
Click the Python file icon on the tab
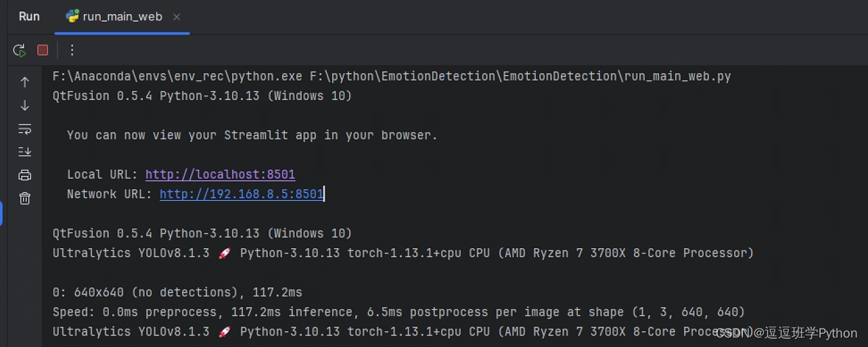72,17
